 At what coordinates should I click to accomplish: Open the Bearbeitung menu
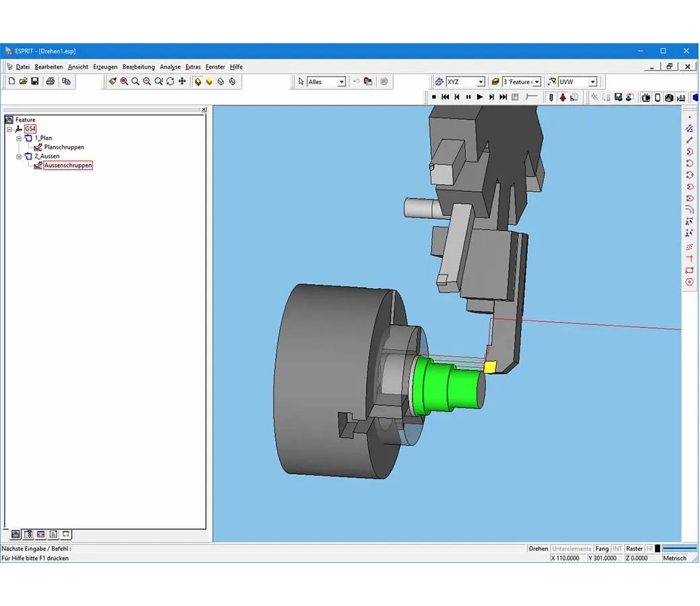[x=138, y=67]
